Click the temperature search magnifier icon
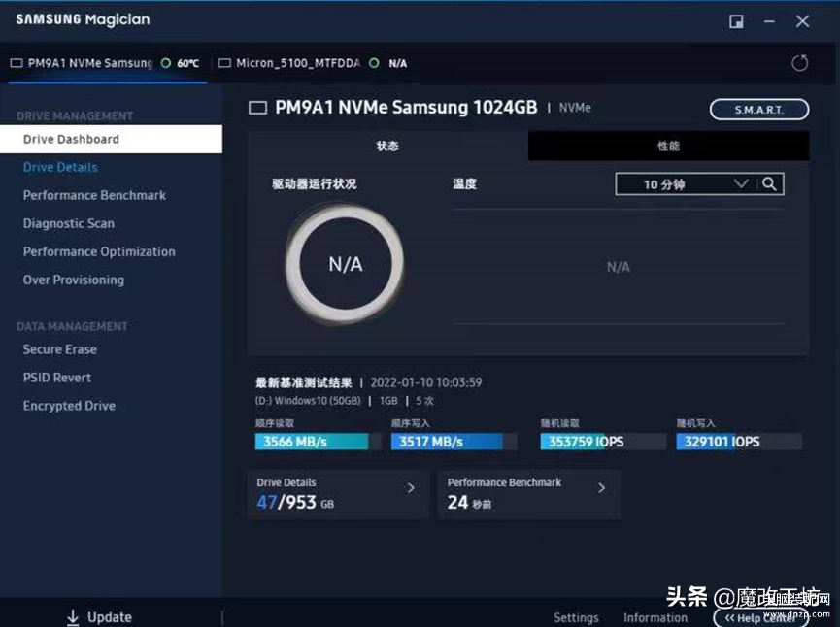This screenshot has width=840, height=627. (x=769, y=184)
